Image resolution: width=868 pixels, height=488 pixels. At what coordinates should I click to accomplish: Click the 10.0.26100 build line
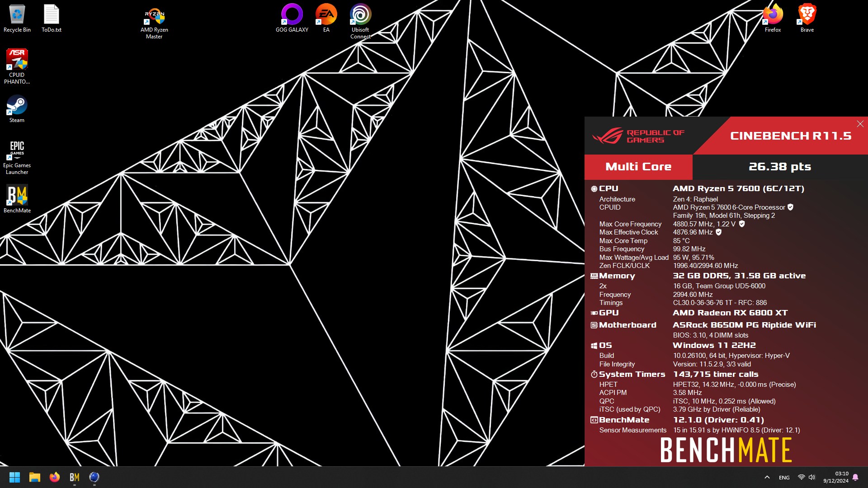pyautogui.click(x=731, y=356)
